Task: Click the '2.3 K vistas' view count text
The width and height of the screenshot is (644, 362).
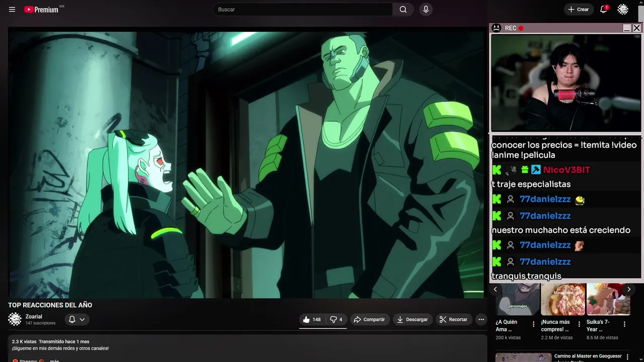Action: coord(24,342)
